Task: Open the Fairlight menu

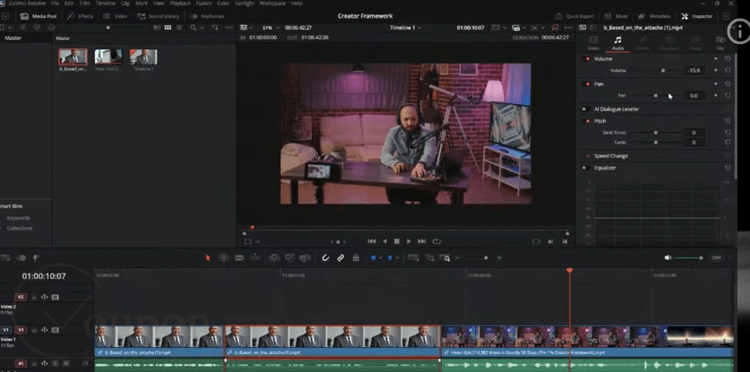Action: tap(244, 3)
